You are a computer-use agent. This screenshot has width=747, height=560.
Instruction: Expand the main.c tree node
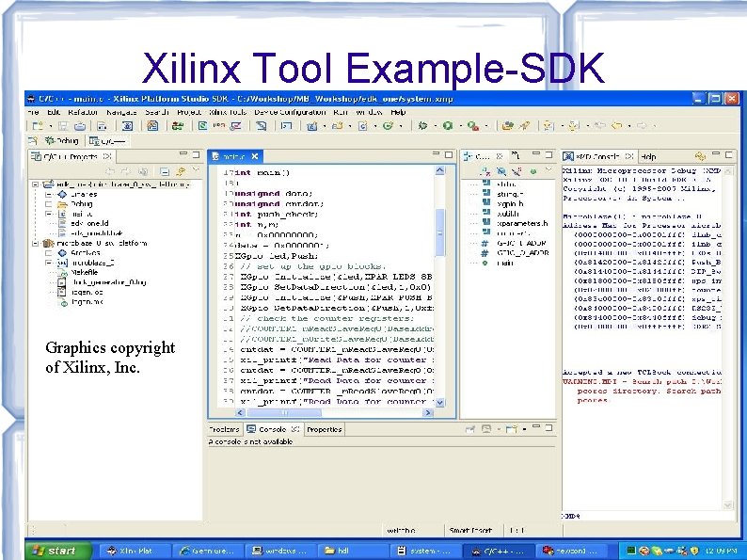pyautogui.click(x=49, y=214)
